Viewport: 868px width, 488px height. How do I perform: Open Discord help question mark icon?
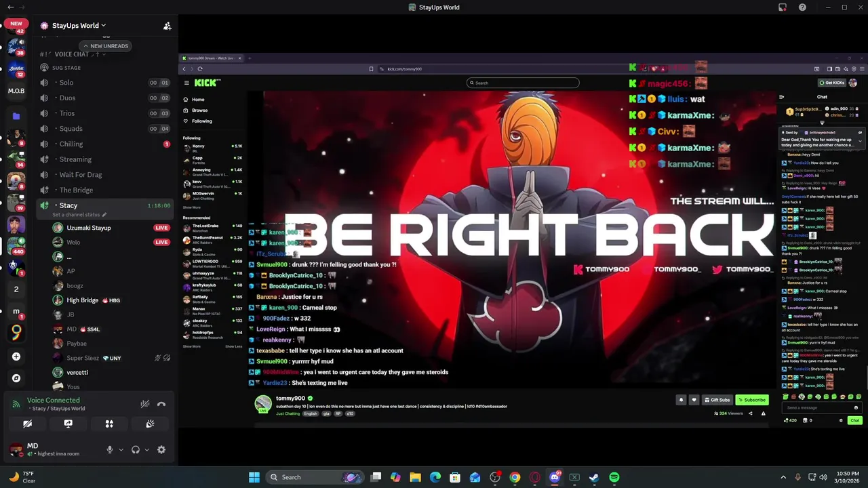click(802, 7)
